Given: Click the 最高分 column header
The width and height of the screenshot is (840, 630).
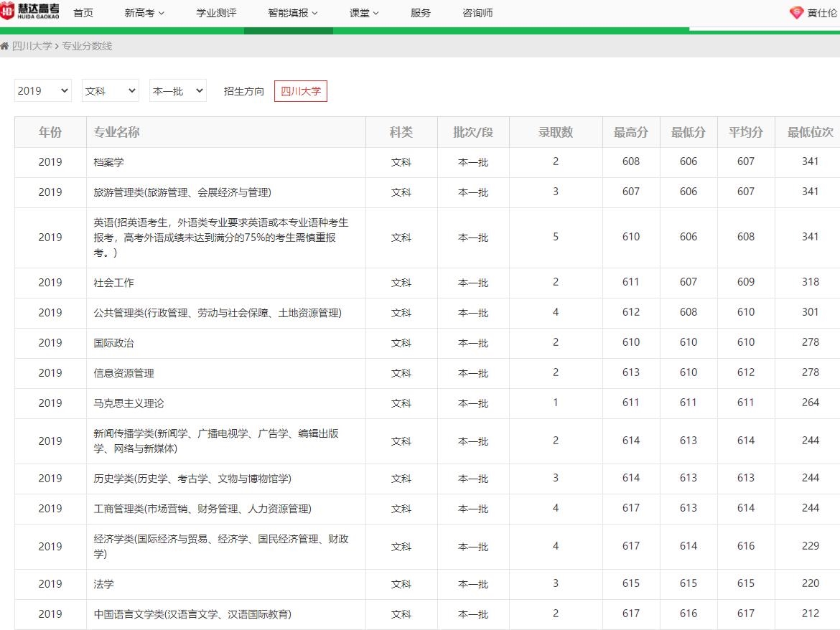Looking at the screenshot, I should [631, 132].
